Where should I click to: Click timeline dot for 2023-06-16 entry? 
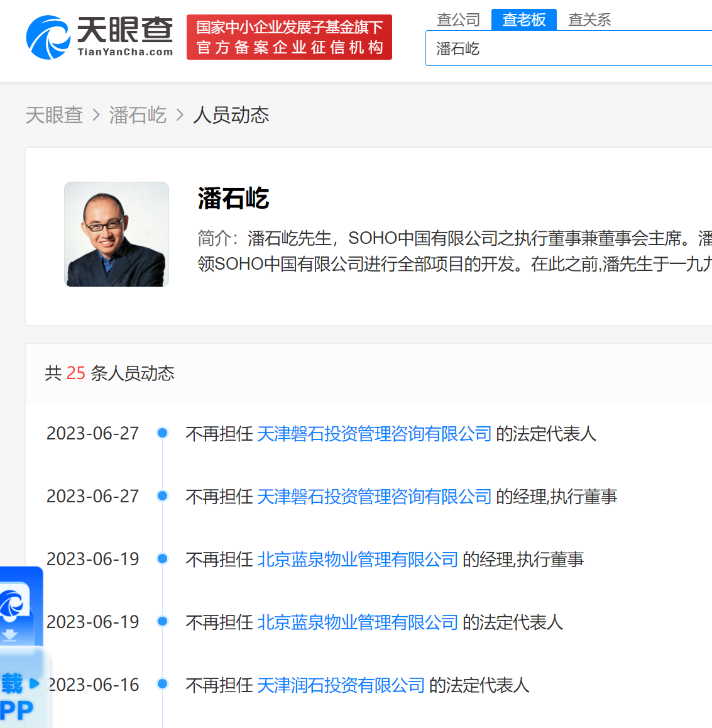163,684
